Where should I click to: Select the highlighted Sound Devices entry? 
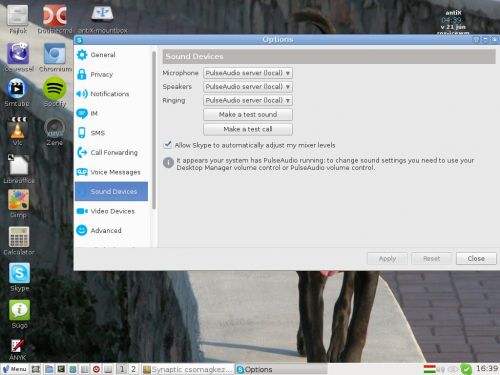click(111, 191)
